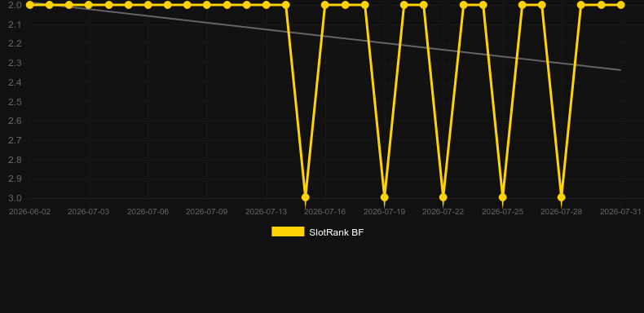This screenshot has height=313, width=644.
Task: Click the y-axis value 2.2
Action: [x=15, y=43]
